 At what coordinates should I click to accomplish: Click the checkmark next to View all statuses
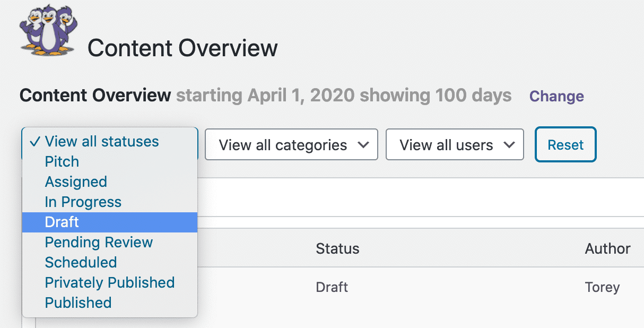pyautogui.click(x=34, y=141)
